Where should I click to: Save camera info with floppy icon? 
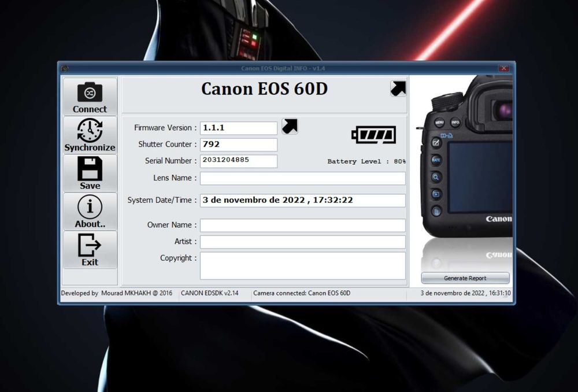click(90, 173)
